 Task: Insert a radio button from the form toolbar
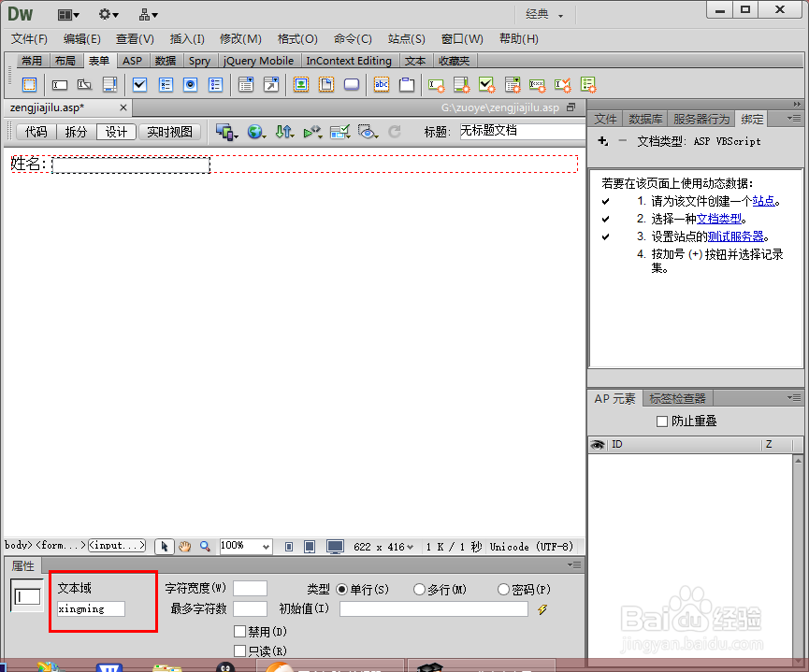click(191, 84)
